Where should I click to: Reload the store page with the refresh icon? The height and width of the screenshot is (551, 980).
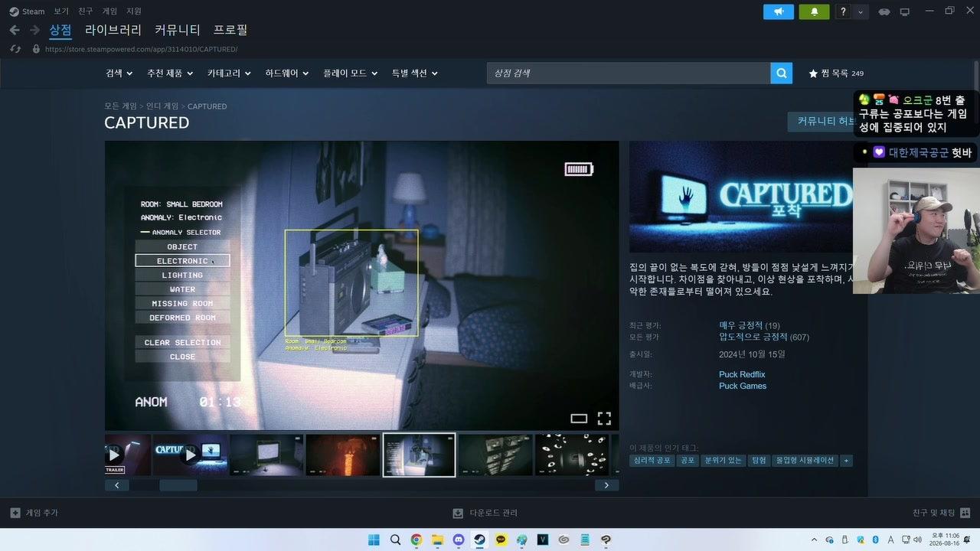pos(15,49)
